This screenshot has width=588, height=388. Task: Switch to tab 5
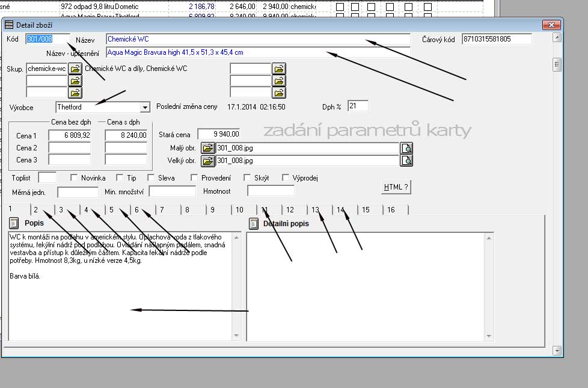tap(112, 209)
